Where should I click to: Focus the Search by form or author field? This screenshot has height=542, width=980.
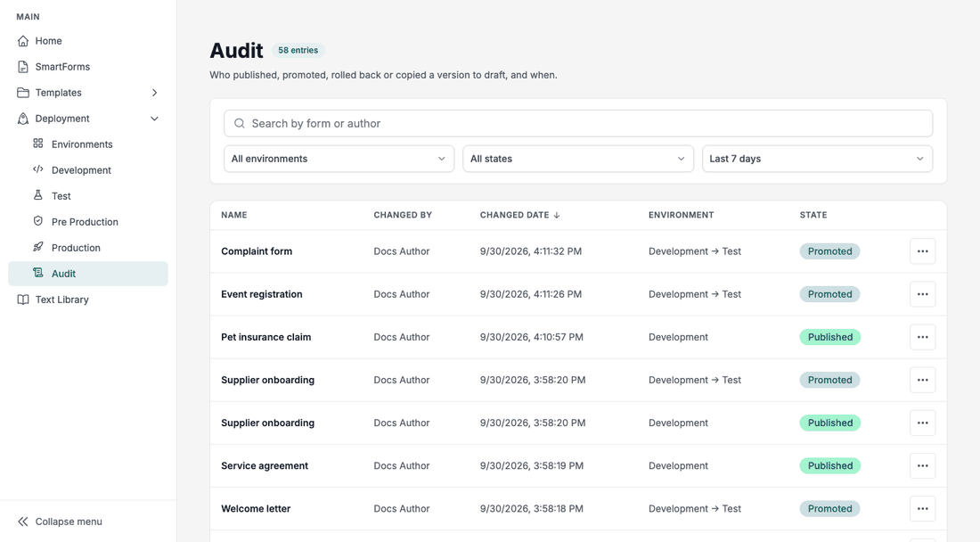click(578, 124)
